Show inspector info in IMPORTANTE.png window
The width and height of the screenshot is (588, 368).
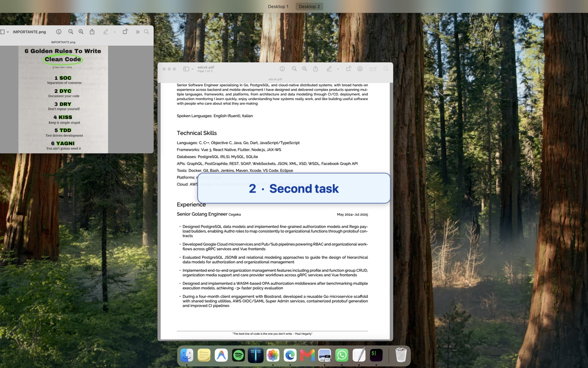pos(59,32)
